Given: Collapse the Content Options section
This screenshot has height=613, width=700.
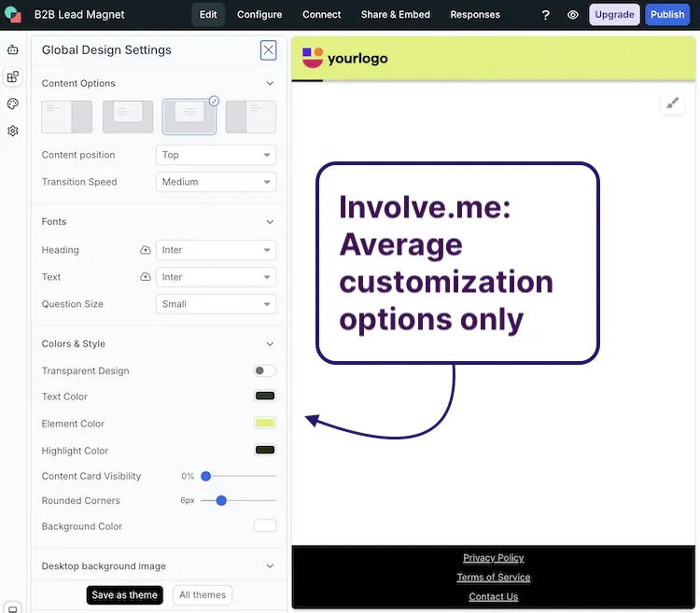Looking at the screenshot, I should (270, 83).
